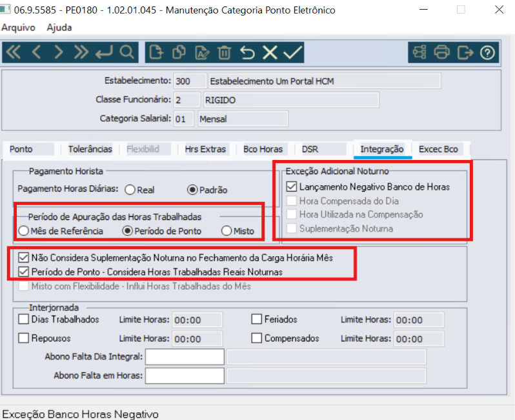The image size is (515, 420).
Task: Check Repousos interjornada box
Action: (x=24, y=338)
